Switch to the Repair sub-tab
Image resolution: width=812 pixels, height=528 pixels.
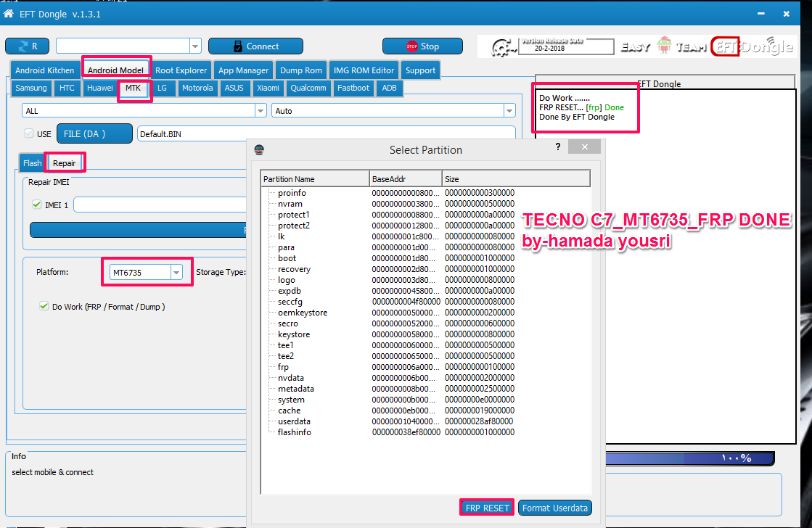(x=64, y=163)
